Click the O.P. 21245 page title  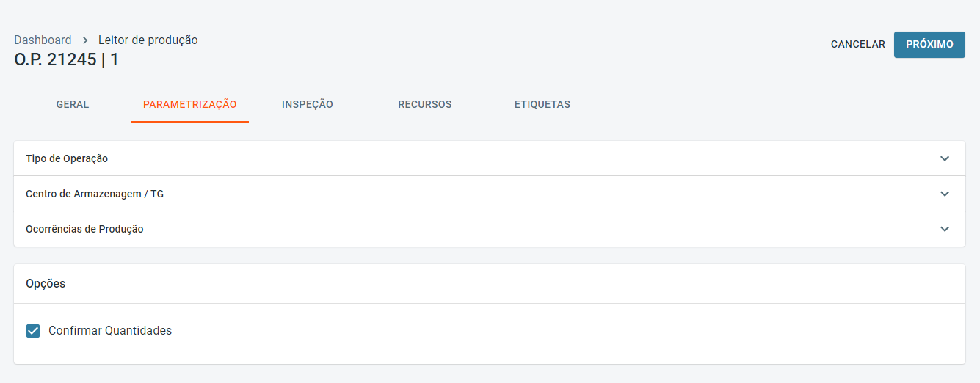pos(66,60)
